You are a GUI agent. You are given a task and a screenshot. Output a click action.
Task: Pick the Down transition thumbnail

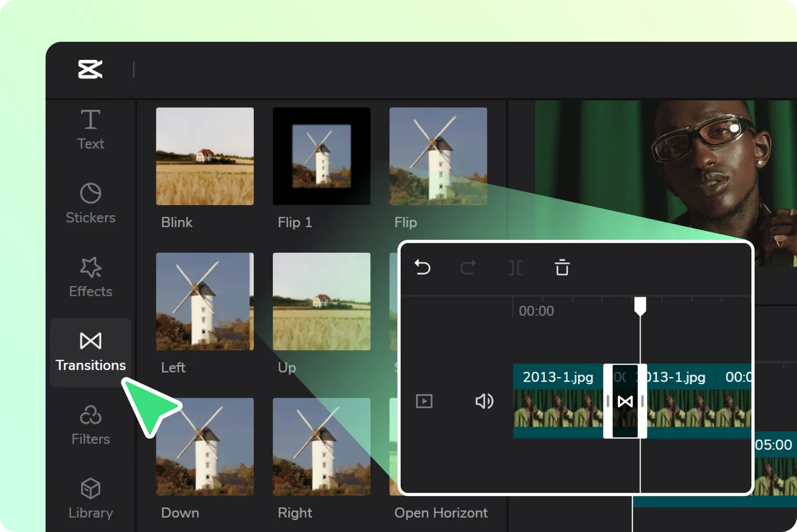[x=205, y=447]
